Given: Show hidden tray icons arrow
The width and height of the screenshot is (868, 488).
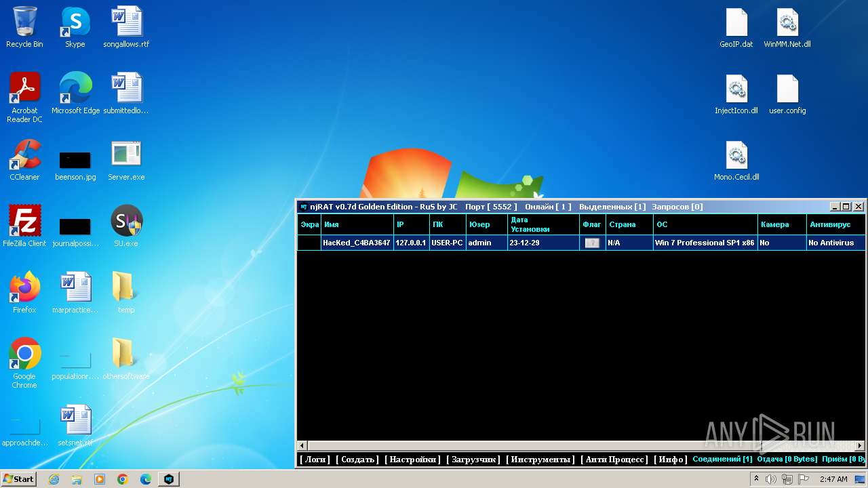Looking at the screenshot, I should [x=756, y=479].
